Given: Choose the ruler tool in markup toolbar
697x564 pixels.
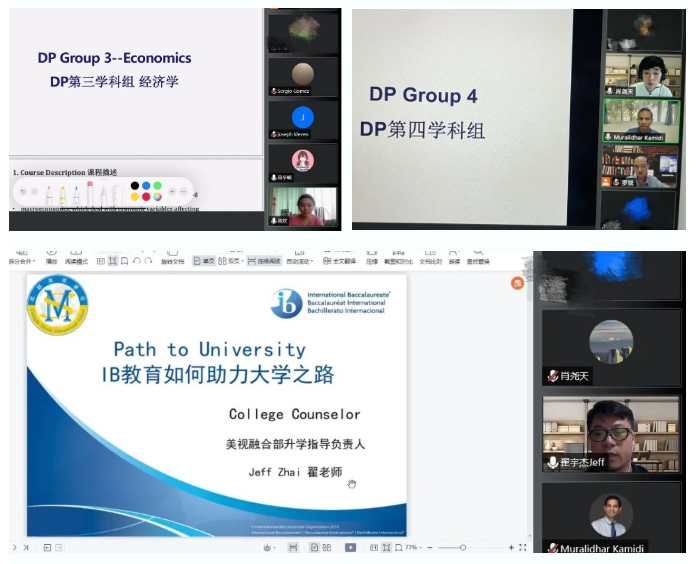Looking at the screenshot, I should point(116,192).
